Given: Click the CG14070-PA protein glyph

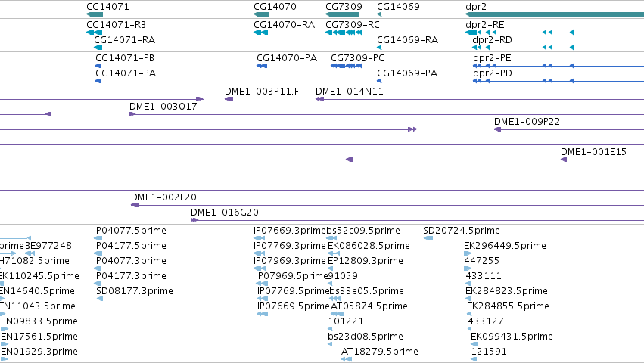Looking at the screenshot, I should pos(262,66).
